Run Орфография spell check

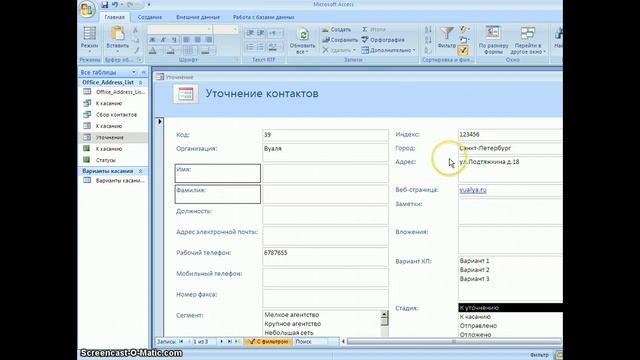(x=383, y=40)
